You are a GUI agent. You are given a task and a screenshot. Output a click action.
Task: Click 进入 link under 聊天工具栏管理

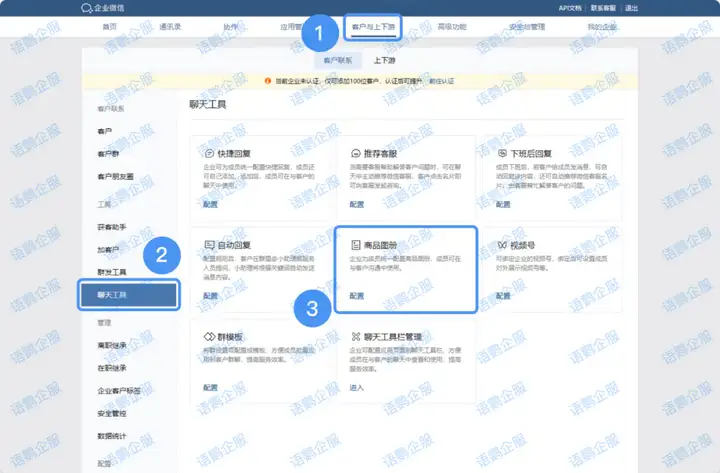357,387
